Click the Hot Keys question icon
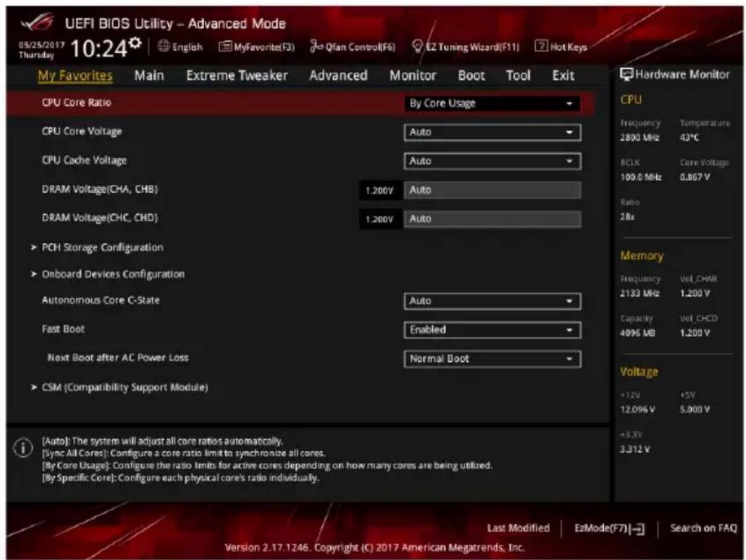746x560 pixels. (541, 46)
